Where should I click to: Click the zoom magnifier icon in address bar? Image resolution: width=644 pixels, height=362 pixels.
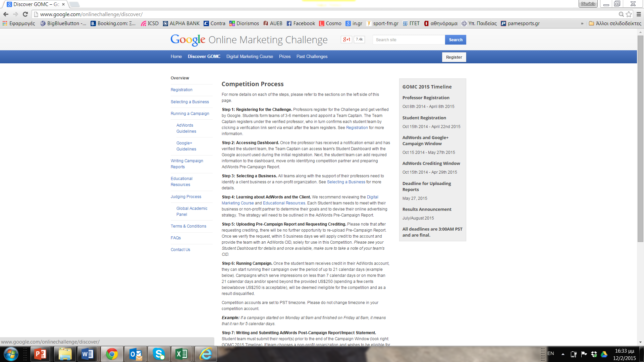click(621, 14)
